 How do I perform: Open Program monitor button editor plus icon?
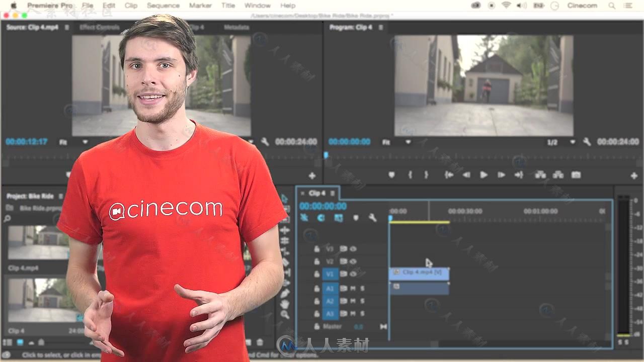634,175
